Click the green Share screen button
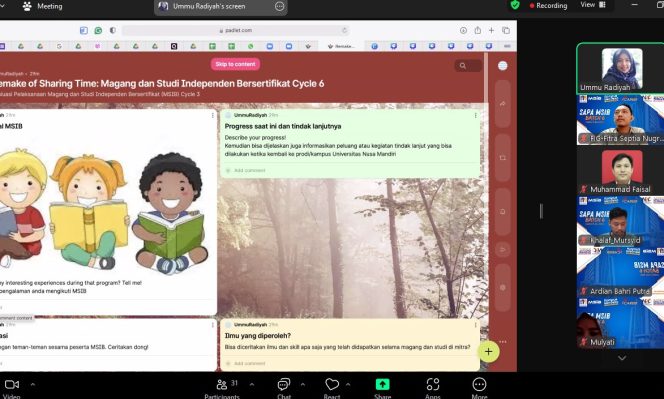Image resolution: width=664 pixels, height=399 pixels. (x=382, y=388)
